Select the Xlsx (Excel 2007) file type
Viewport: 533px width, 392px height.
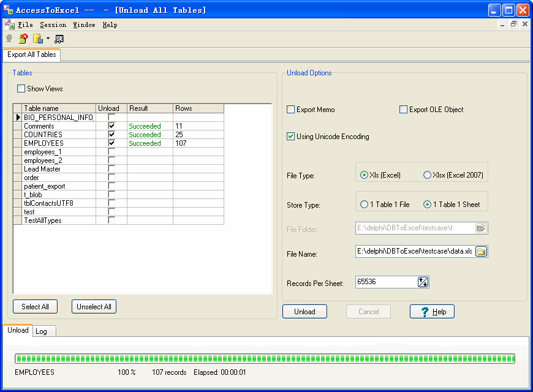tap(427, 175)
